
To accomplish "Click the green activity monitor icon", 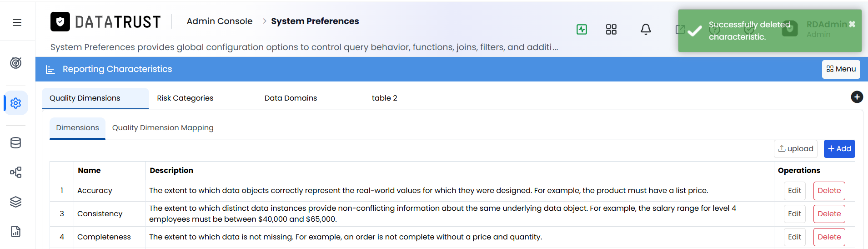I will [582, 30].
